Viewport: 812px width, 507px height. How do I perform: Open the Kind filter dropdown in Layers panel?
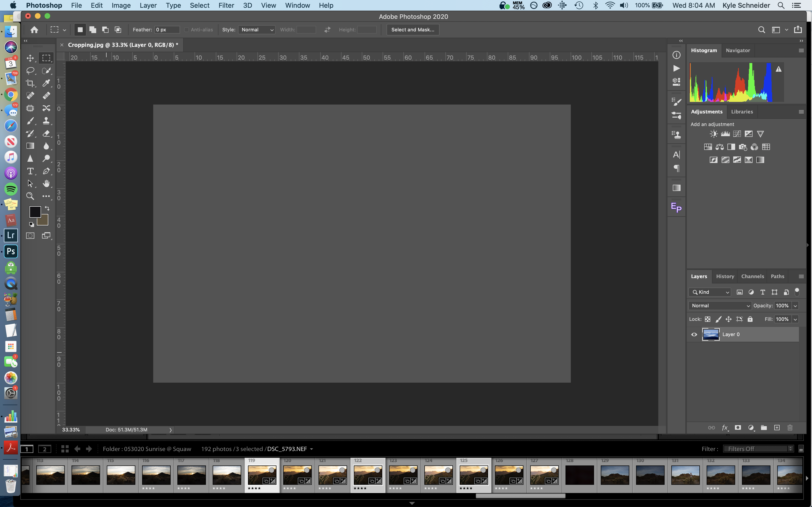tap(709, 292)
